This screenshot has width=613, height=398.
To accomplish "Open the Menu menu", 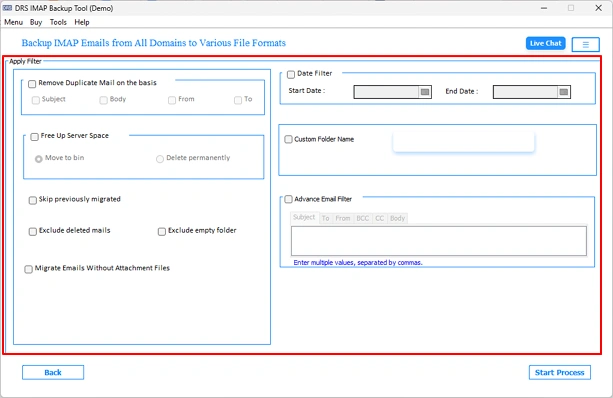I will tap(13, 22).
